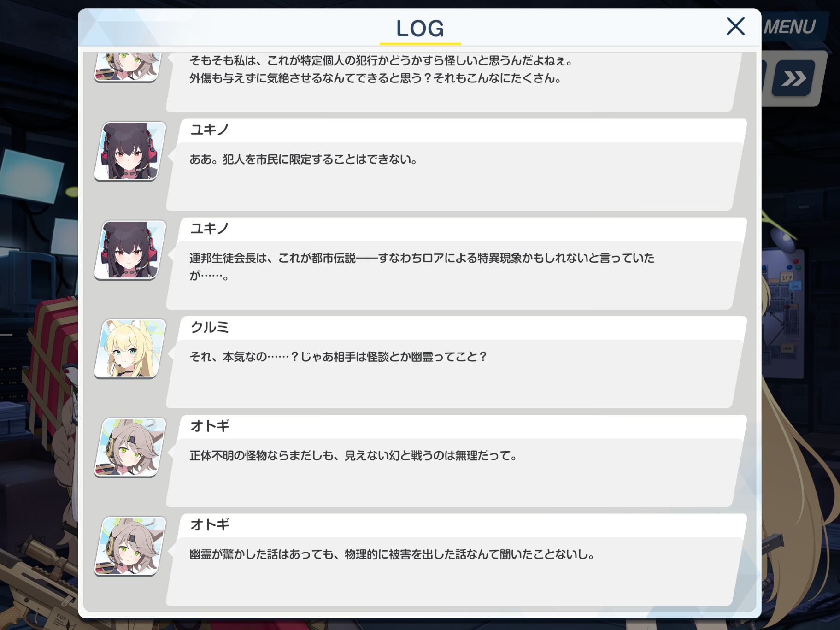840x630 pixels.
Task: Close the LOG window with X
Action: tap(735, 26)
